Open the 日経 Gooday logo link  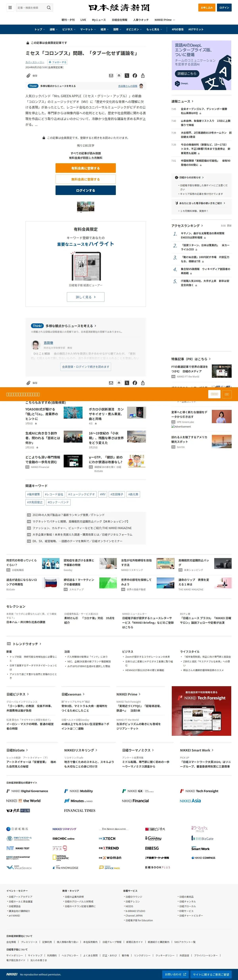[153, 838]
